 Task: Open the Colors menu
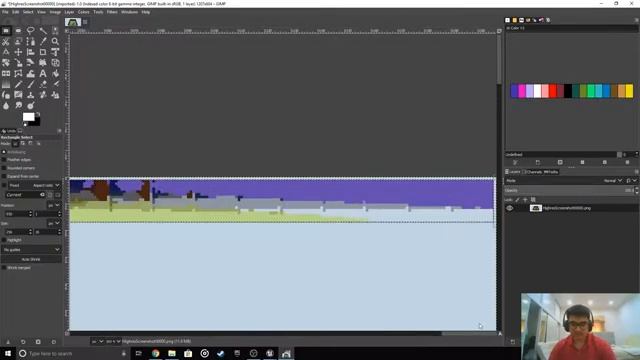[x=83, y=12]
